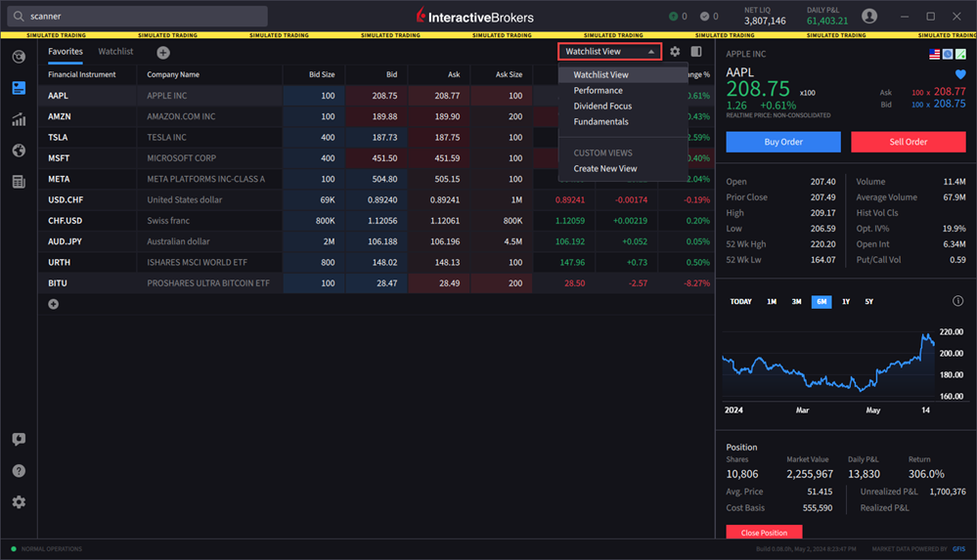977x560 pixels.
Task: Click the search magnifier icon
Action: coord(19,17)
